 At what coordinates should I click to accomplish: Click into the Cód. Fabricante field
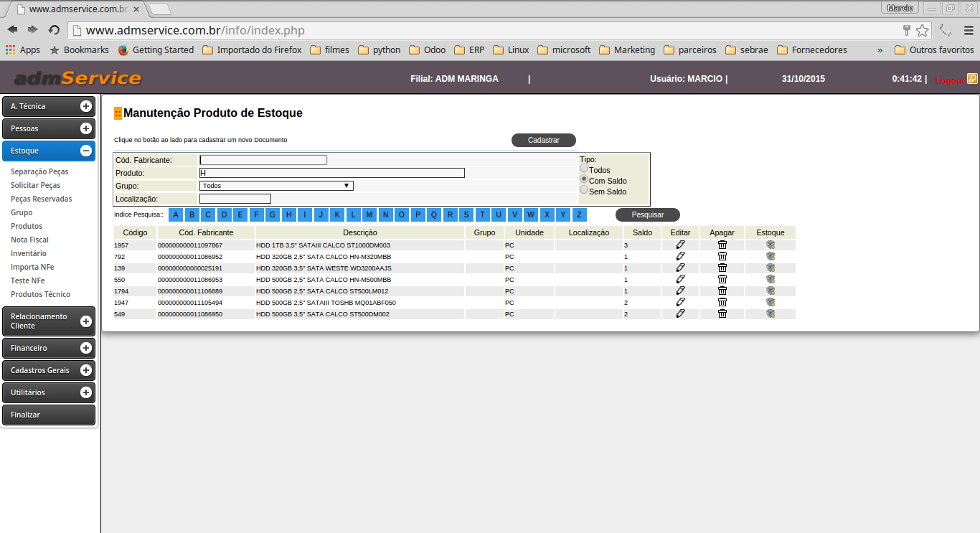coord(263,160)
